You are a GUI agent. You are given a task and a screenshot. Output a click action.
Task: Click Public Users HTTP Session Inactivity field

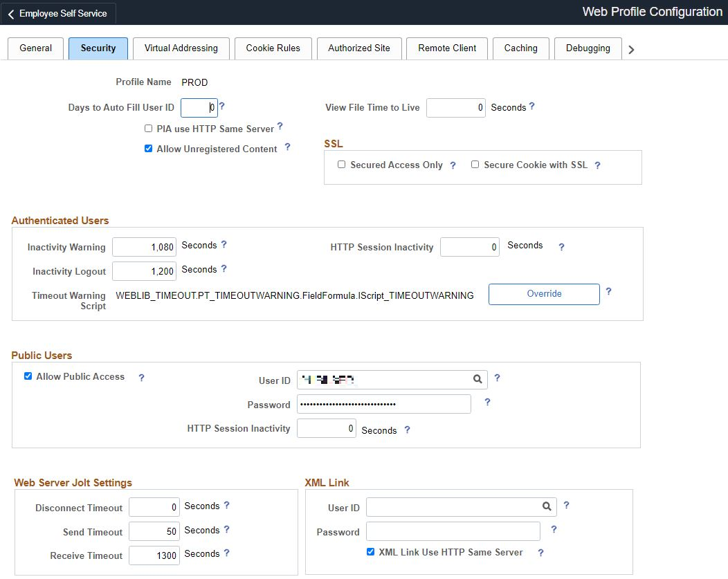click(x=327, y=428)
